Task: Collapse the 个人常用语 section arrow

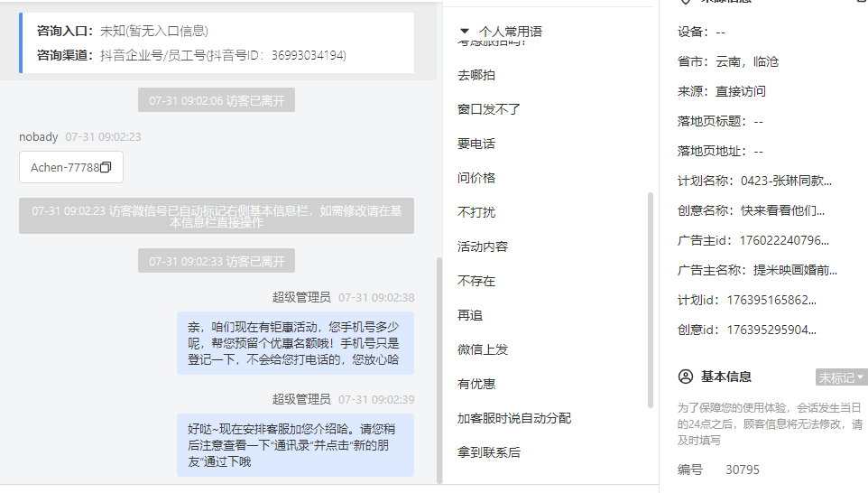Action: tap(465, 31)
